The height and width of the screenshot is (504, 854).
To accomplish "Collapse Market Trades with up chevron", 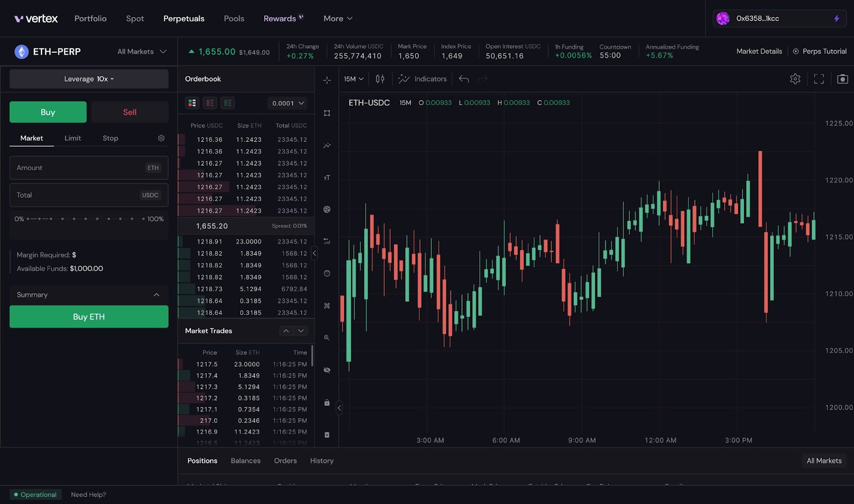I will click(x=286, y=331).
